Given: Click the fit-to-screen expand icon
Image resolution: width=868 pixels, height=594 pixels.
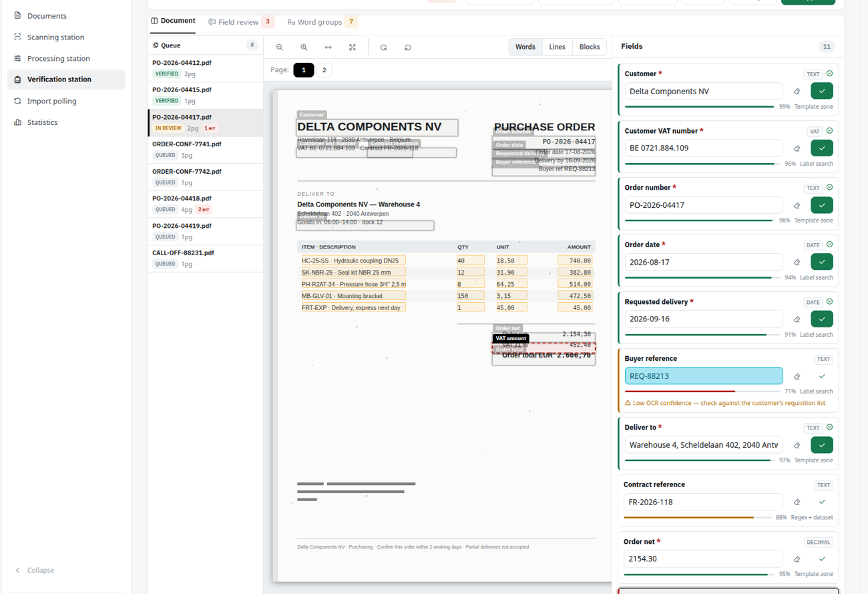Looking at the screenshot, I should pos(353,47).
